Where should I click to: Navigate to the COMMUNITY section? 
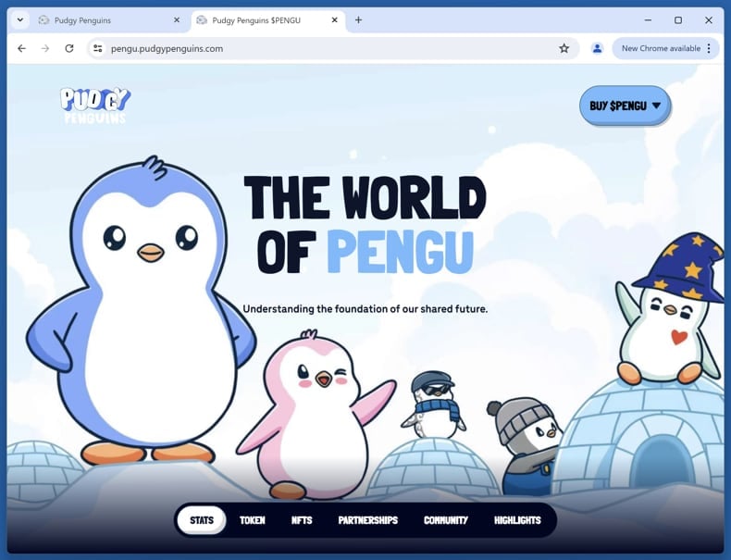[446, 520]
